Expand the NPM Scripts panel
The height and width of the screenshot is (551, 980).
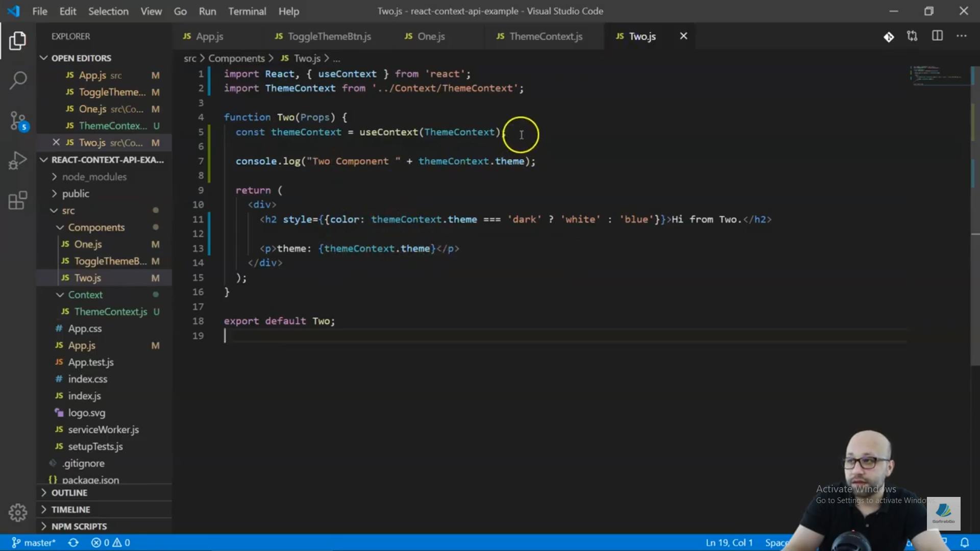[79, 527]
